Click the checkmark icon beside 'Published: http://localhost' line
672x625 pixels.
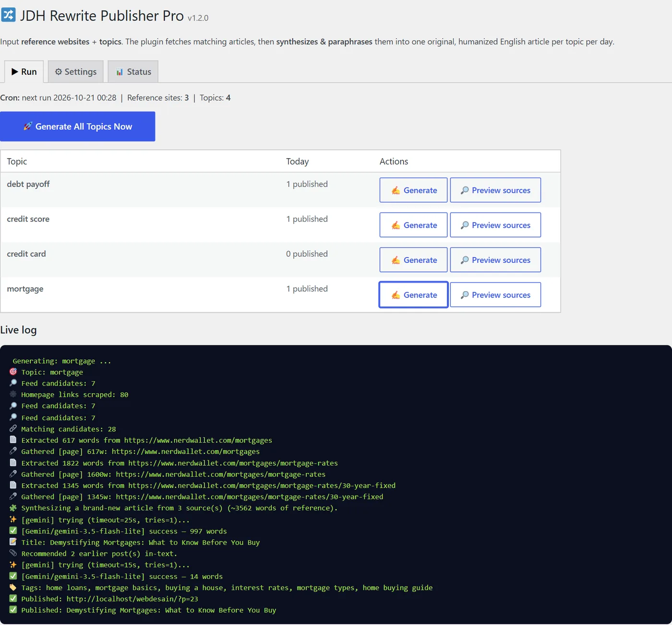coord(13,598)
